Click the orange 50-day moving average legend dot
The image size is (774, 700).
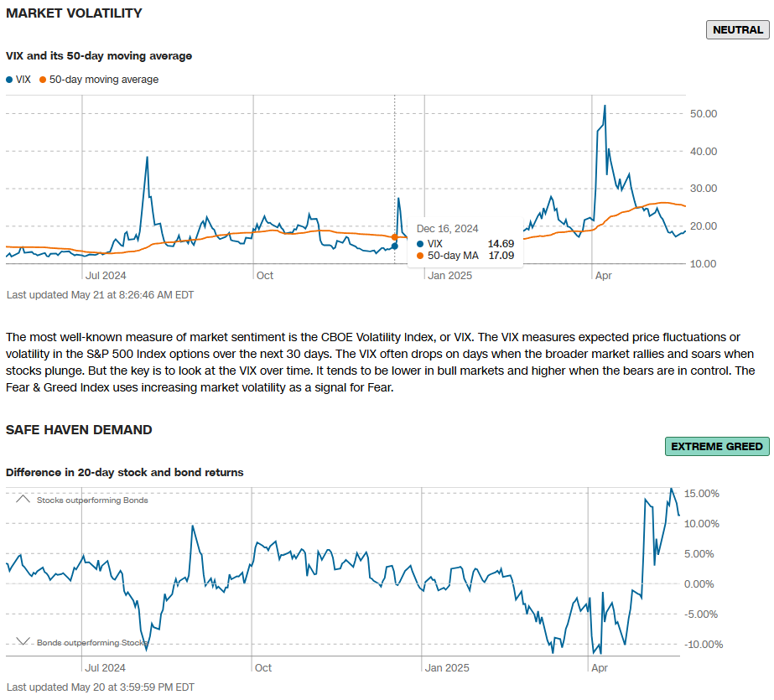(x=43, y=80)
